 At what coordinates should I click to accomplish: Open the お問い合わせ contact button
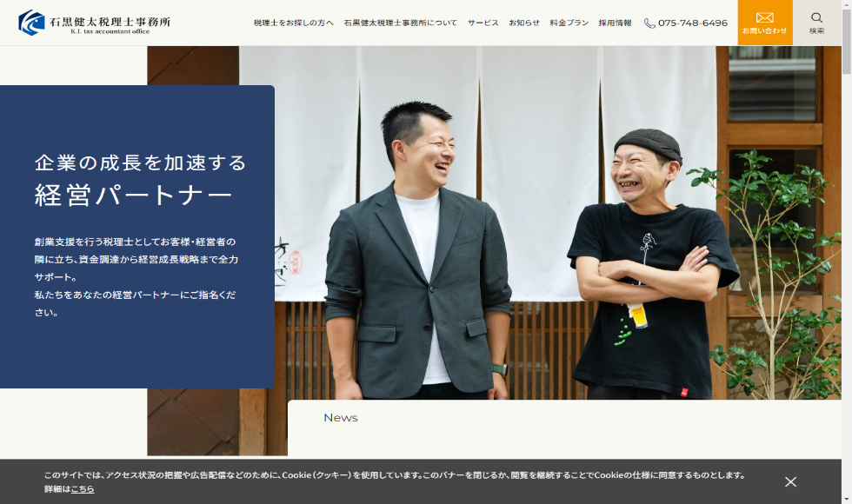(x=764, y=23)
